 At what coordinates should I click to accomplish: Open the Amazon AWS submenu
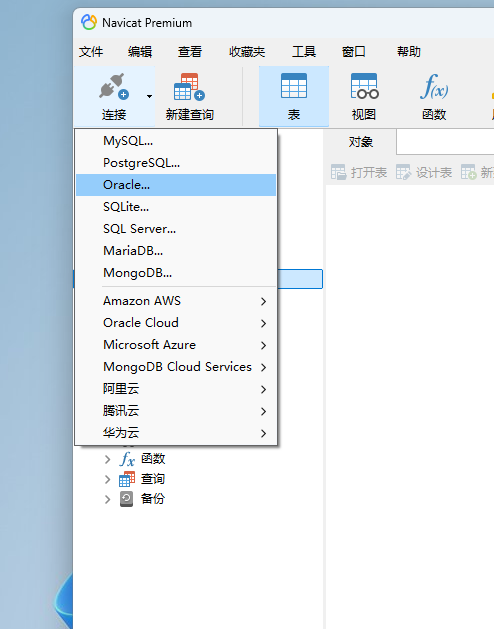click(176, 301)
